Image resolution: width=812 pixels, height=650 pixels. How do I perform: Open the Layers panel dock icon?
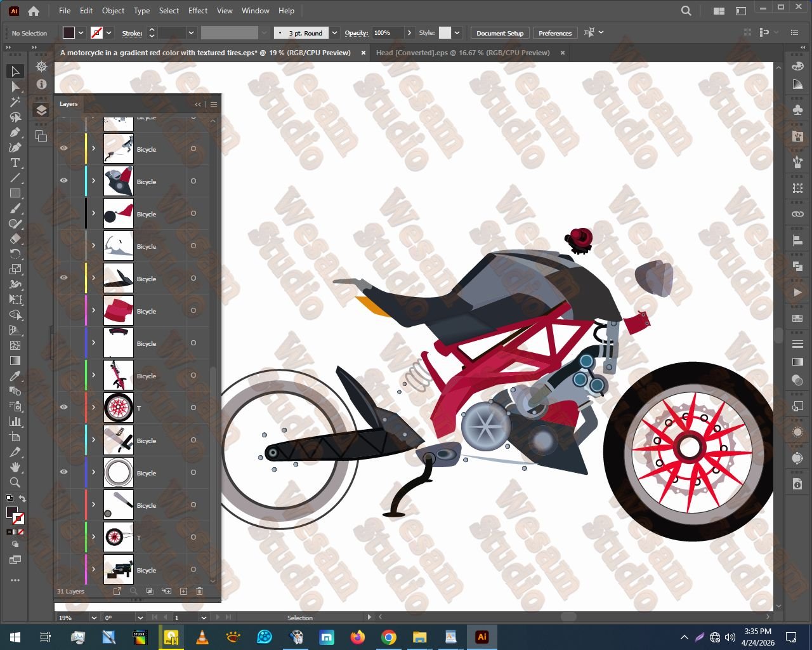41,110
